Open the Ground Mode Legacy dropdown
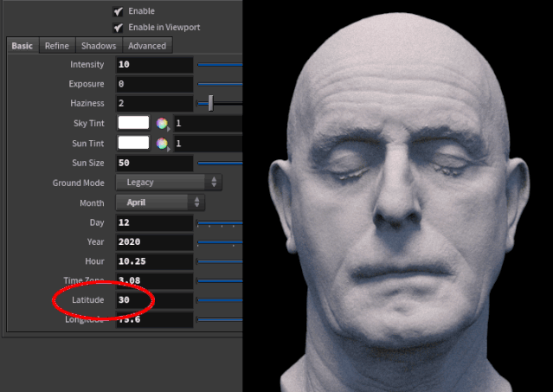Screen dimensions: 553x392 tap(169, 183)
